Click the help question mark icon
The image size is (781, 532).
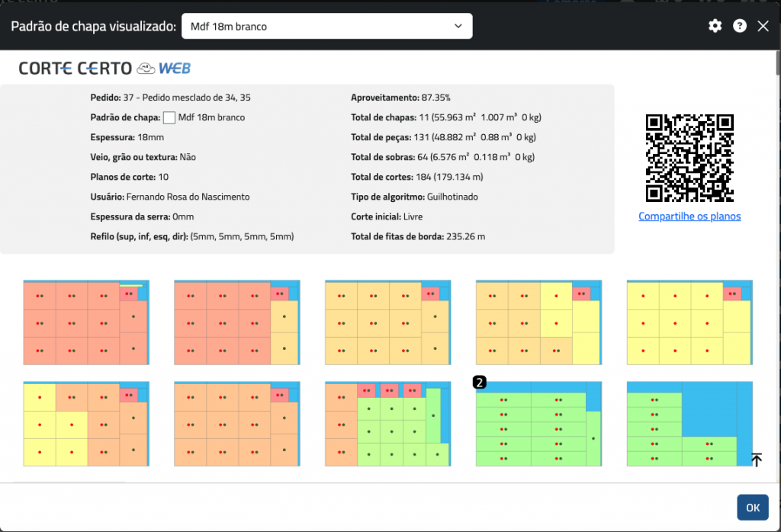tap(739, 26)
